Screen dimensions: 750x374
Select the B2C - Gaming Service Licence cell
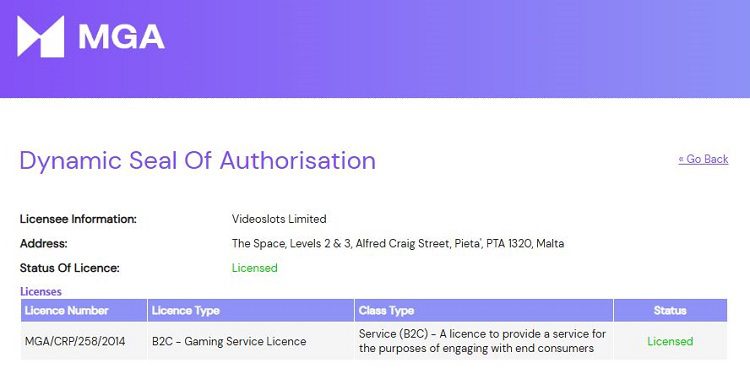click(x=251, y=341)
